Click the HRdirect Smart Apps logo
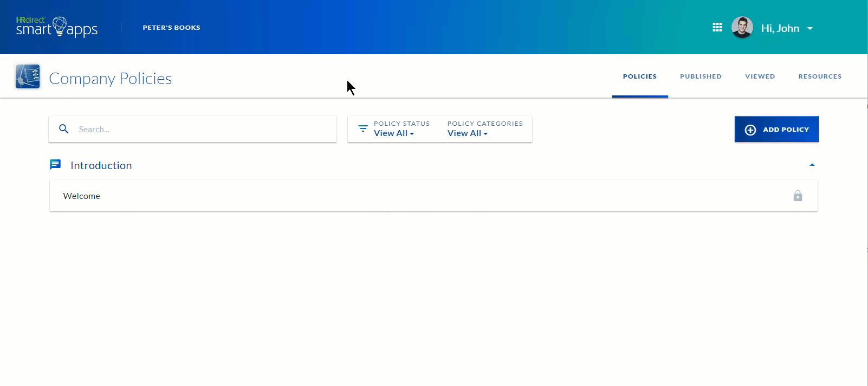Image resolution: width=868 pixels, height=386 pixels. [x=57, y=27]
